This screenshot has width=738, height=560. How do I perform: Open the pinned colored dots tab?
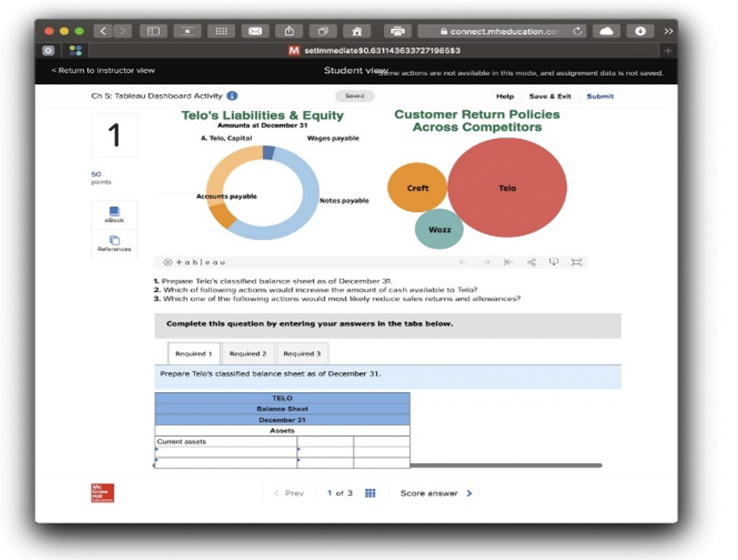click(x=75, y=51)
